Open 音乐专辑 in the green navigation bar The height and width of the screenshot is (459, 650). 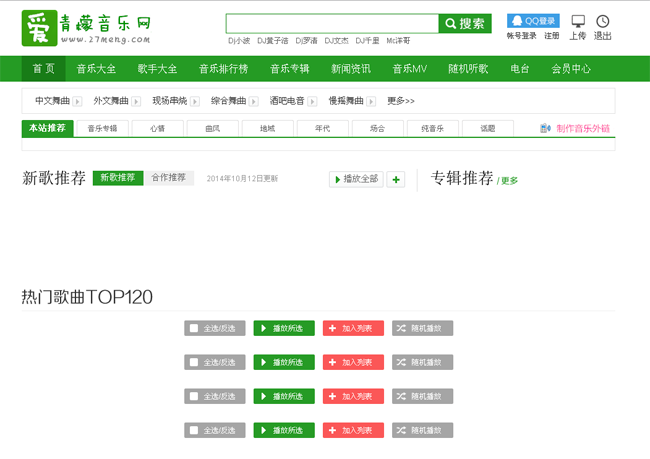click(x=290, y=68)
